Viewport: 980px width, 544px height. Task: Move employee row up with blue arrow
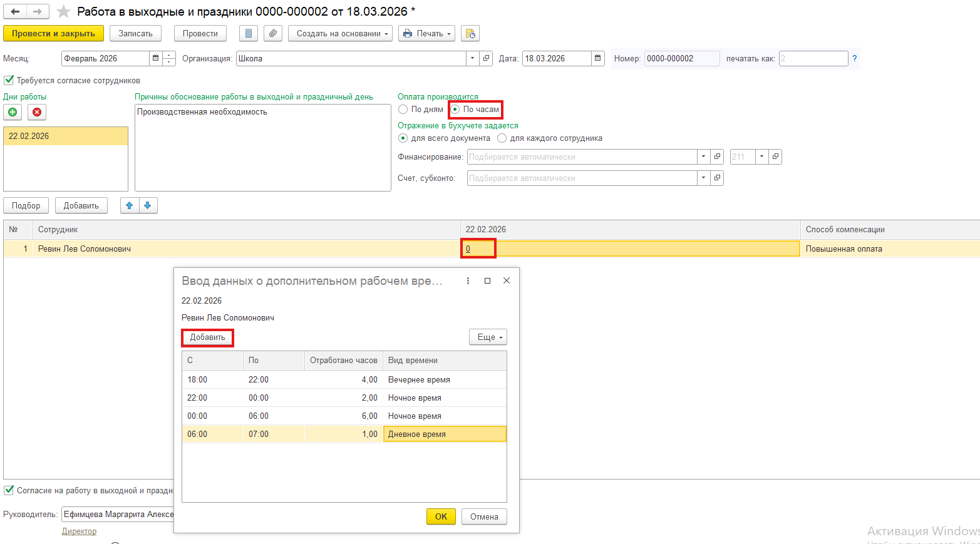pos(130,205)
